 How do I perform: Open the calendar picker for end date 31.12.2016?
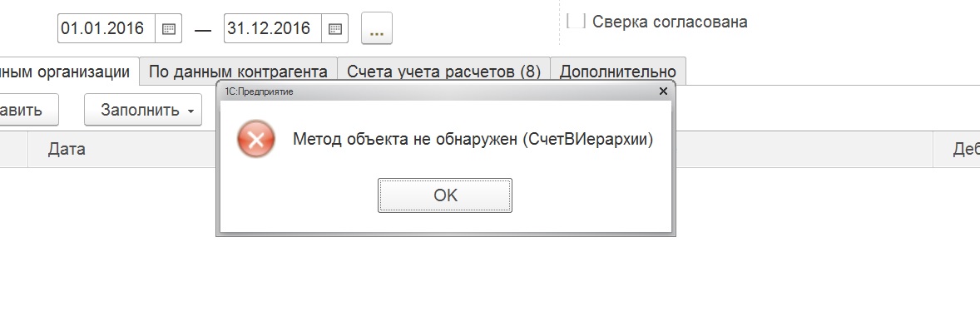tap(335, 29)
